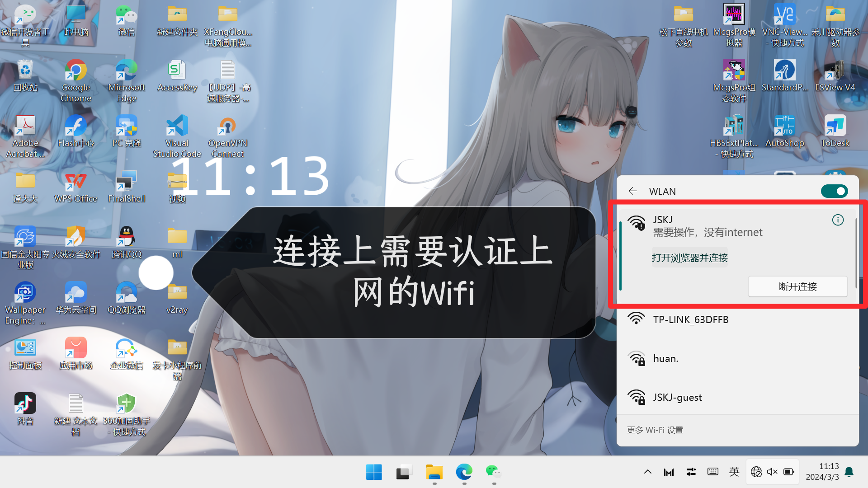The image size is (868, 488).
Task: Launch AutoShop shortcut
Action: (784, 131)
